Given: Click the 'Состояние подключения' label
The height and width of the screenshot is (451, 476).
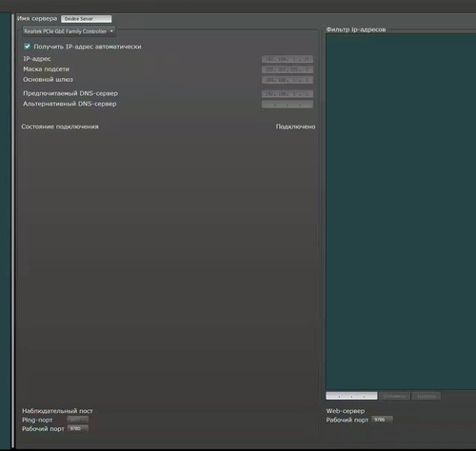Looking at the screenshot, I should pos(60,127).
